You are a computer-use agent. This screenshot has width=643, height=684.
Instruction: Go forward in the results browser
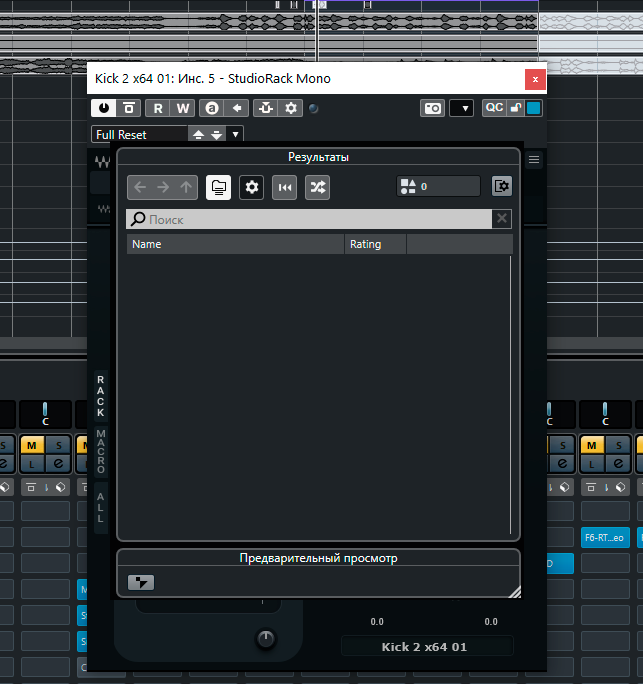tap(163, 188)
